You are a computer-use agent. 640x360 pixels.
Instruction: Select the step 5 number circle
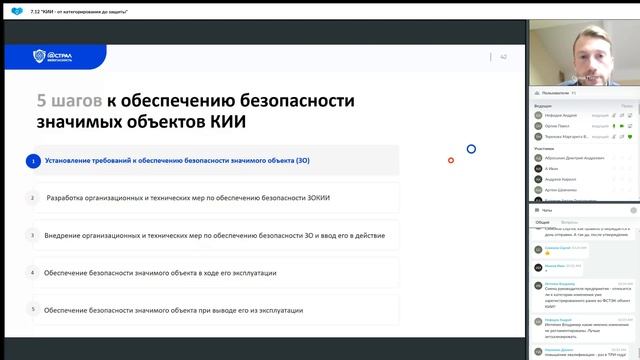click(x=33, y=309)
